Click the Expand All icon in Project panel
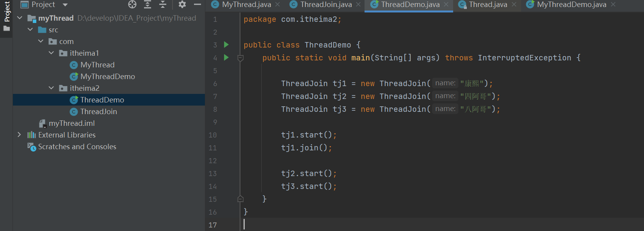The height and width of the screenshot is (231, 644). coord(148,5)
